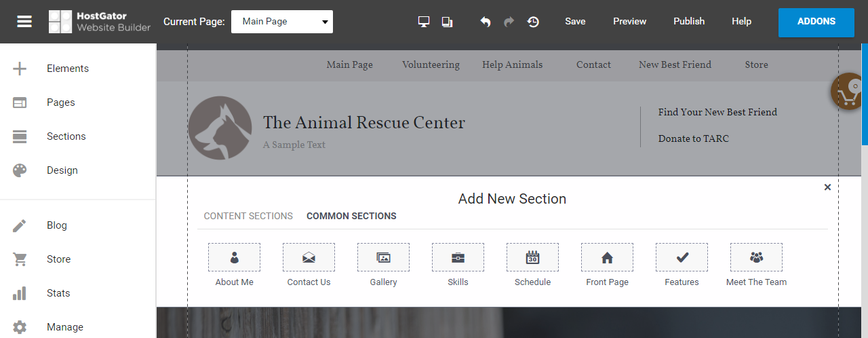Open the revision history clock icon
Viewport: 868px width, 338px height.
click(533, 22)
